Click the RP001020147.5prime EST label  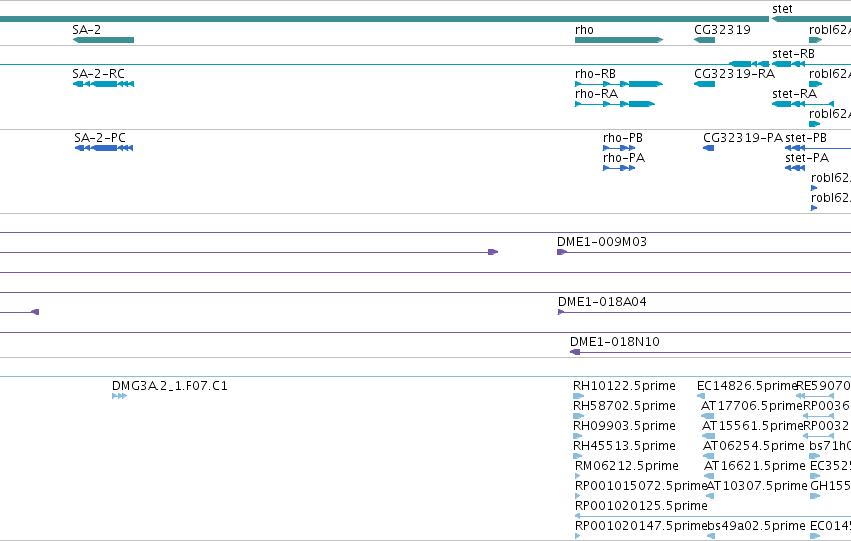pyautogui.click(x=641, y=526)
